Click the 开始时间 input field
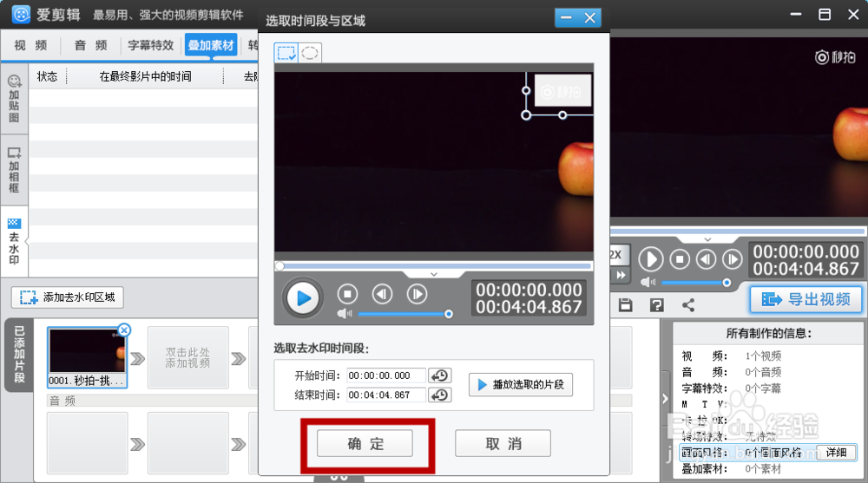 [386, 375]
